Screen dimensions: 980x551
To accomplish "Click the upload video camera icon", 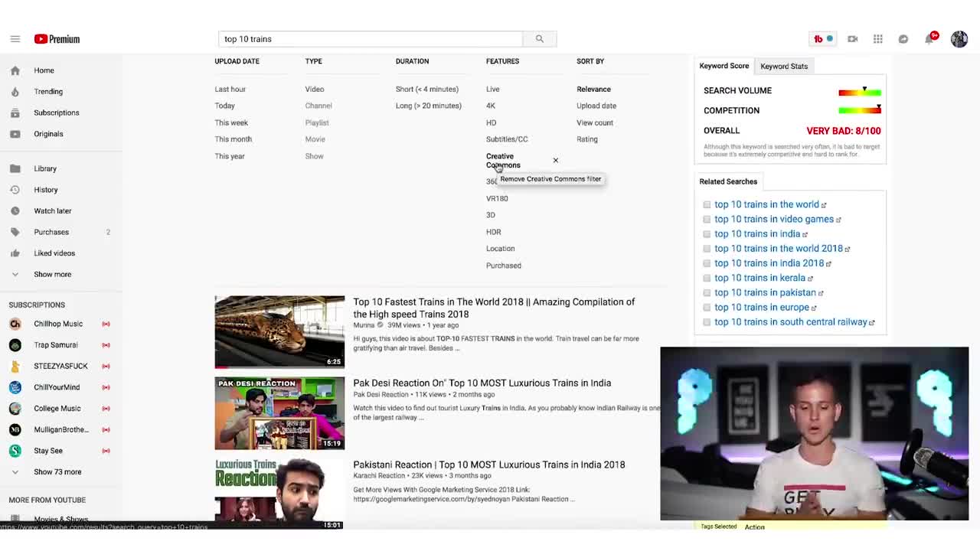I will pos(852,39).
